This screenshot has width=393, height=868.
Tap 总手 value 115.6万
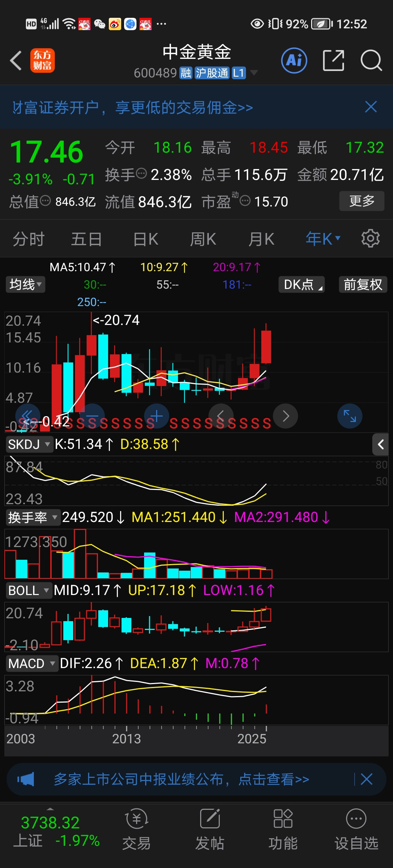coord(261,174)
